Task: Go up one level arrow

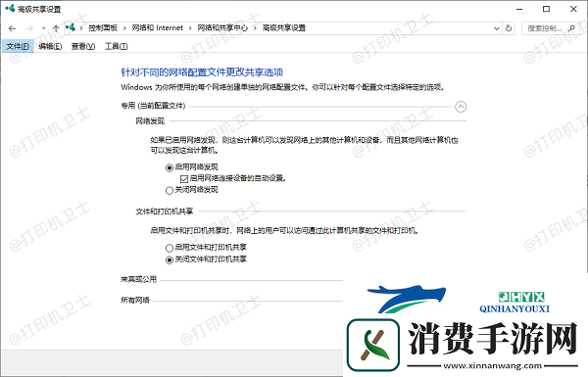Action: tap(56, 28)
